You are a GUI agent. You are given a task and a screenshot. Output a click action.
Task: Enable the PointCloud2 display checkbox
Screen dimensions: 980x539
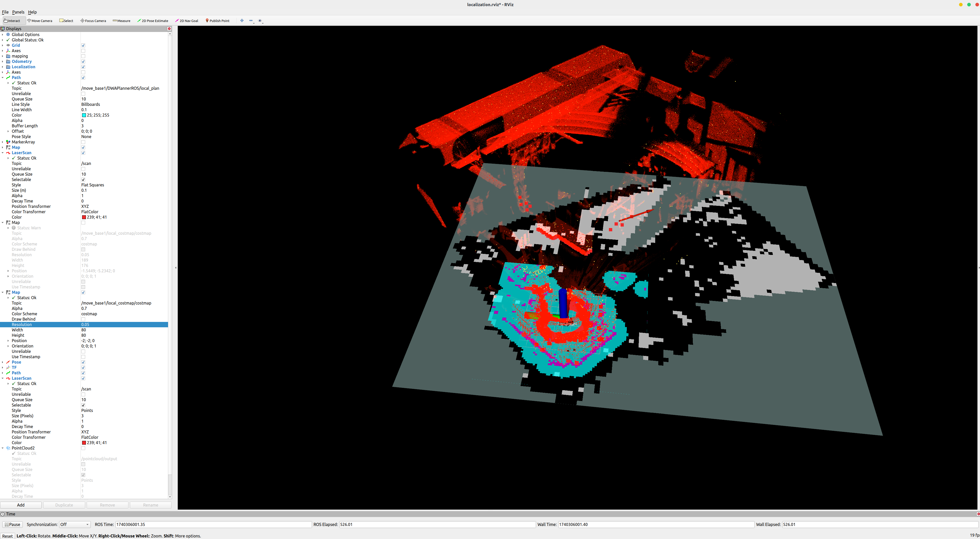[83, 448]
